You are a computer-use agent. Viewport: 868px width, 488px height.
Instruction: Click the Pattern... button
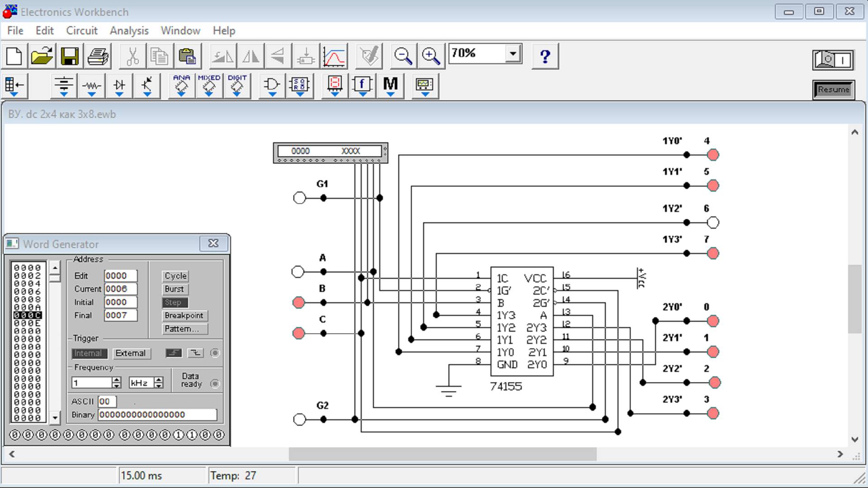coord(184,329)
